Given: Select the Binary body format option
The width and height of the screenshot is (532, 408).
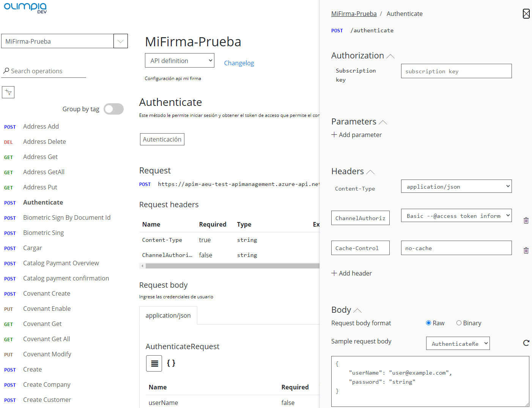Looking at the screenshot, I should click(x=459, y=323).
